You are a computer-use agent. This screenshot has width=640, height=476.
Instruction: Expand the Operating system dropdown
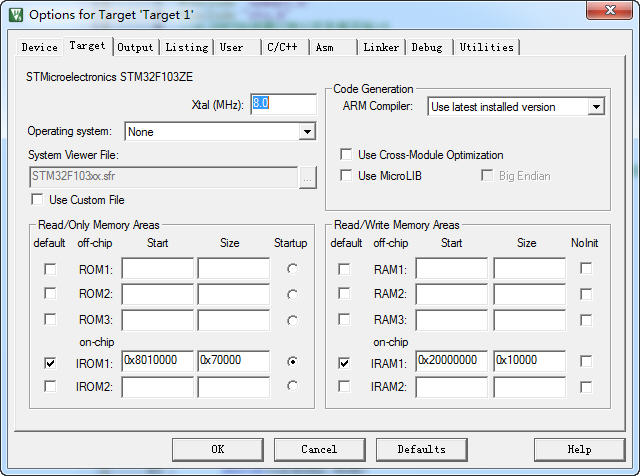coord(307,131)
